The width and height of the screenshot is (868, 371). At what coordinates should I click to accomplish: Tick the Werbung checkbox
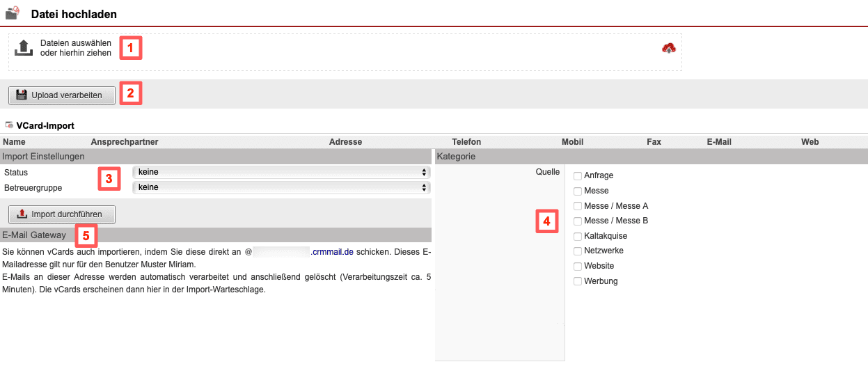(x=577, y=281)
